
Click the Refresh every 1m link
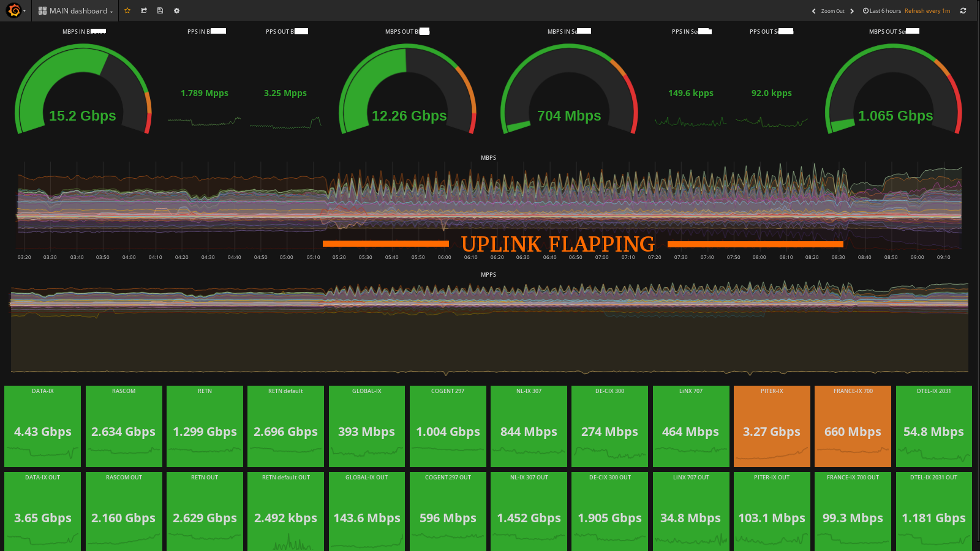pyautogui.click(x=927, y=10)
